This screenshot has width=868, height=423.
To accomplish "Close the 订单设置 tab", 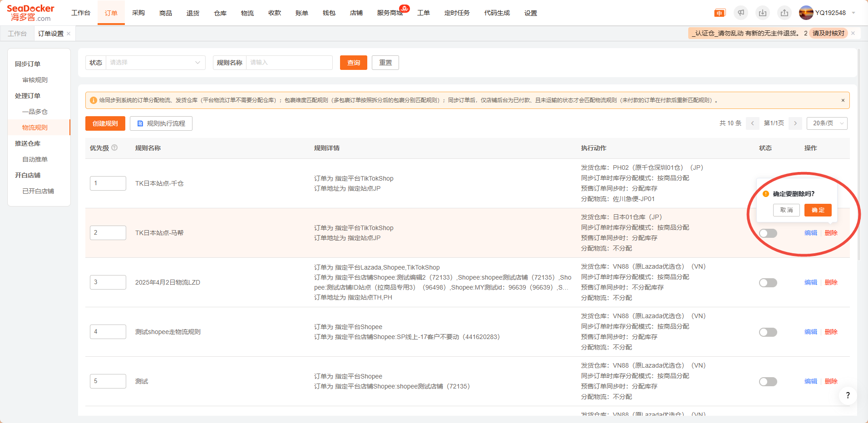I will click(69, 34).
